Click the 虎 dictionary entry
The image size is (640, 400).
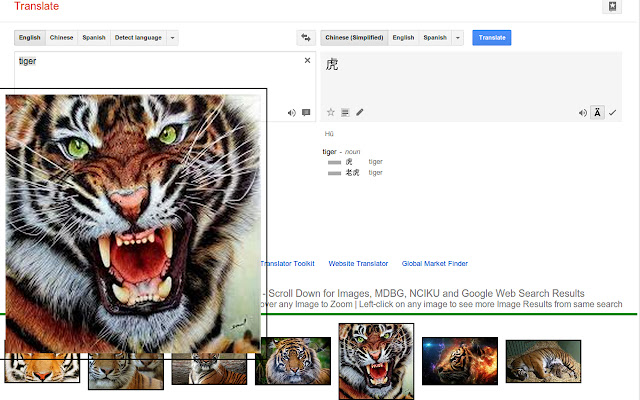pyautogui.click(x=349, y=162)
